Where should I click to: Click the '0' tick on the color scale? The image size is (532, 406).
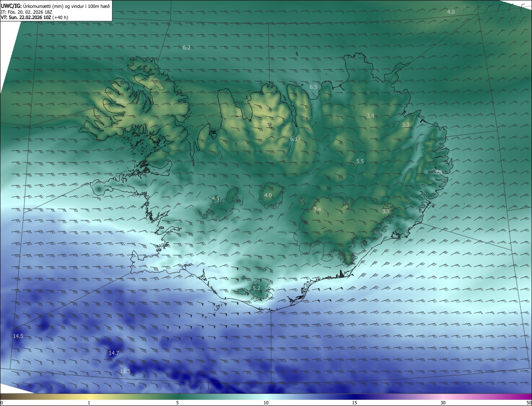pyautogui.click(x=2, y=403)
